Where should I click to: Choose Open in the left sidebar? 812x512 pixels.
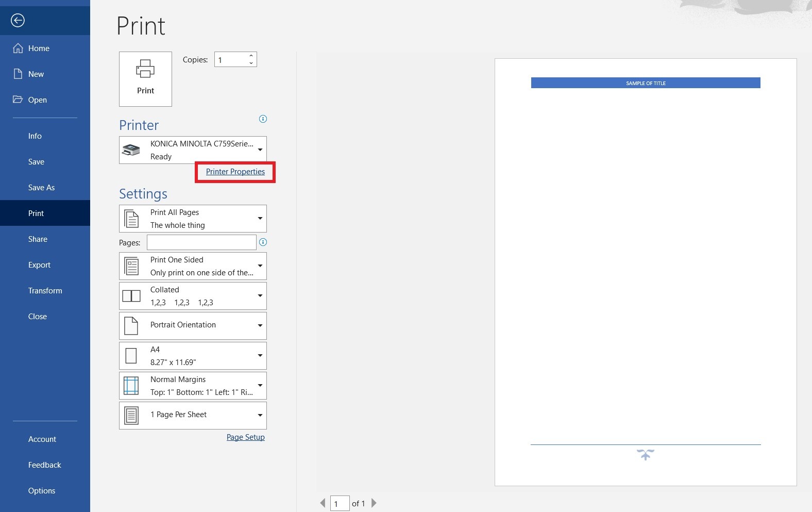(x=37, y=100)
